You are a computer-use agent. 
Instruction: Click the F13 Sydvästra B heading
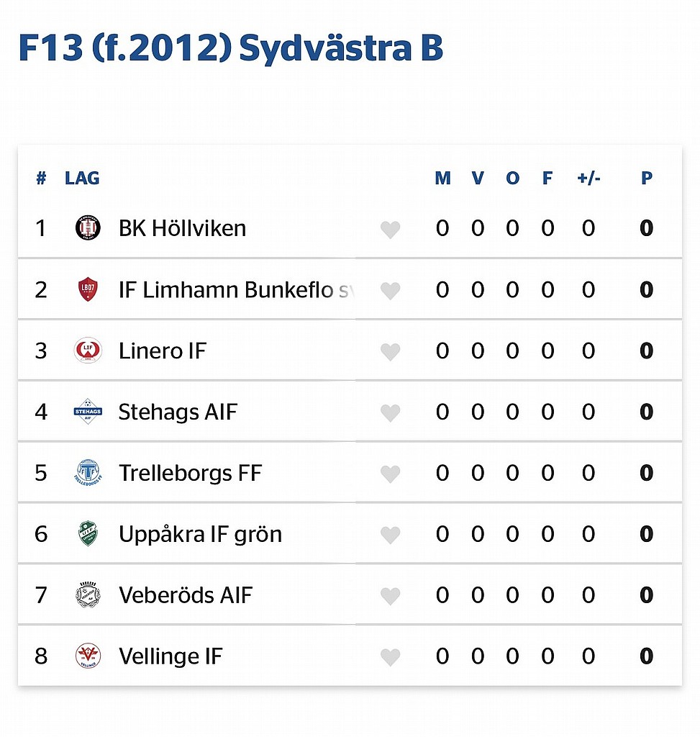pyautogui.click(x=231, y=48)
